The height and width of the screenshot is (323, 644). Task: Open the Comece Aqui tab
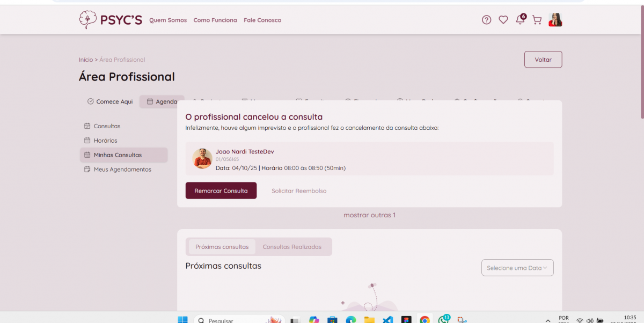(110, 101)
